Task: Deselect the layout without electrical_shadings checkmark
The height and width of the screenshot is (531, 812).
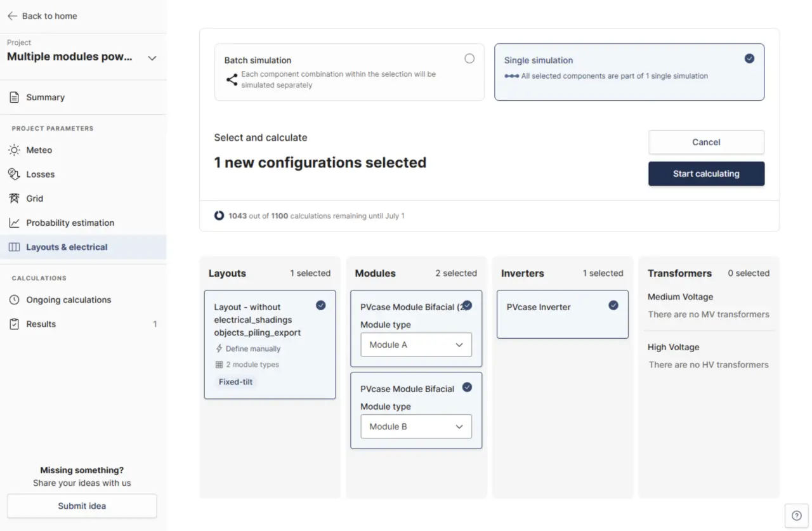Action: (321, 305)
